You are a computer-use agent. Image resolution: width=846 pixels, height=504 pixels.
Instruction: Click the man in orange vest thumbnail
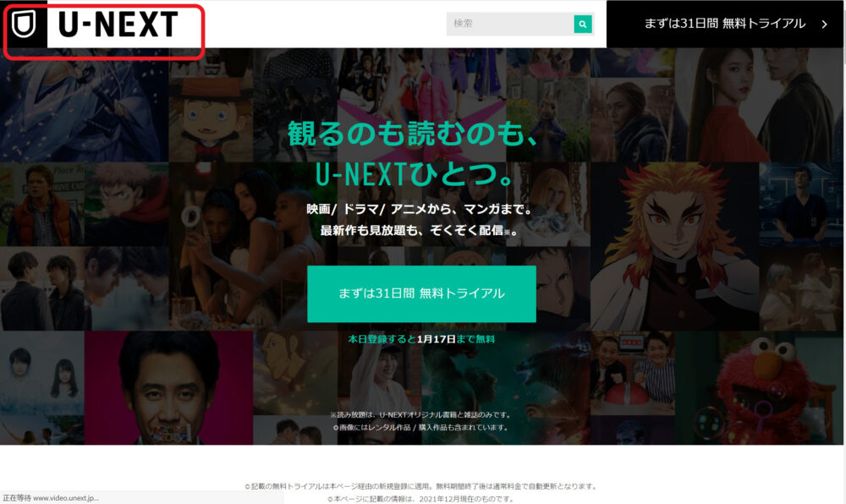(x=42, y=205)
